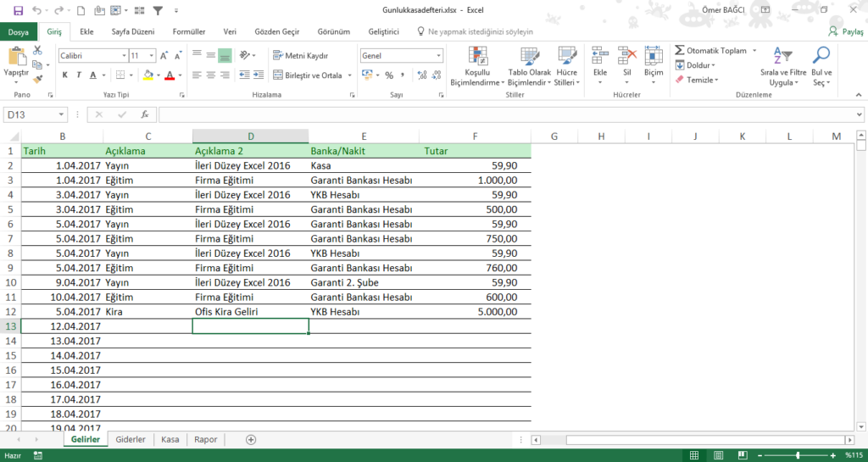
Task: Click the Save icon in quick access toolbar
Action: (18, 11)
